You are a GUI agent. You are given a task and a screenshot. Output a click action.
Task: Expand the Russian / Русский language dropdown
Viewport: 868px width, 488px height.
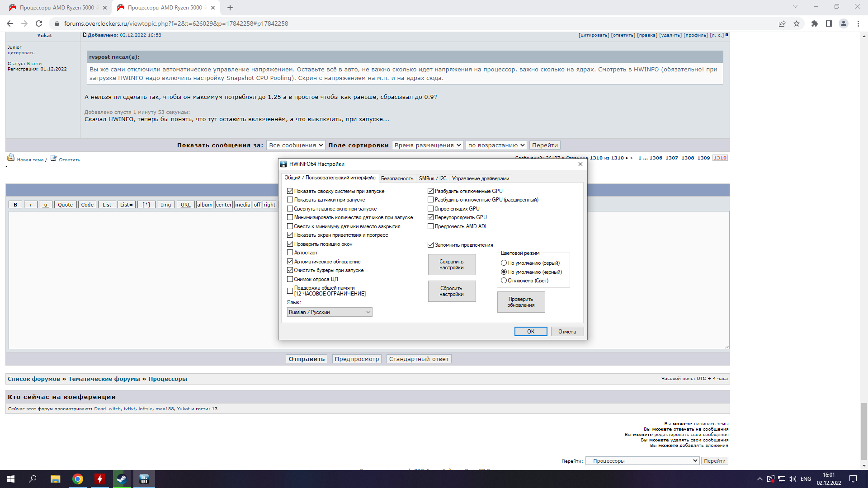point(330,312)
